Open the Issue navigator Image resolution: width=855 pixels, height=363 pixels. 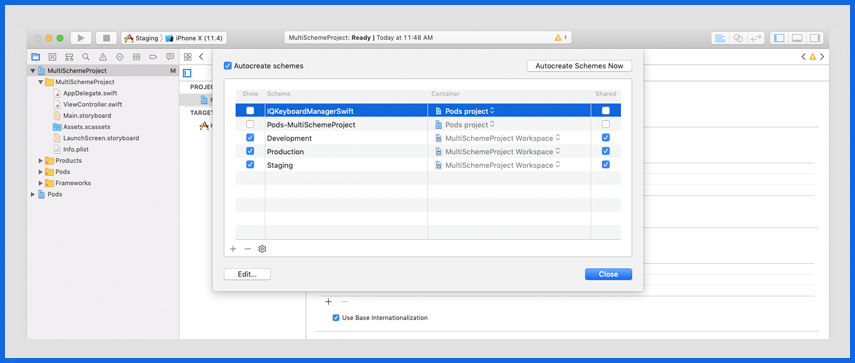pos(103,57)
